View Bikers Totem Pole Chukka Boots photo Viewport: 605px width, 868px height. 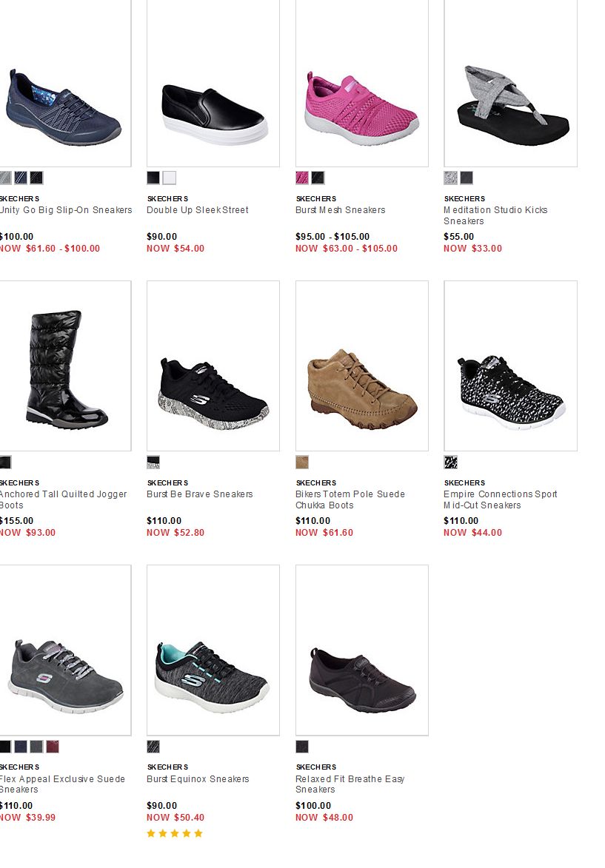(362, 366)
